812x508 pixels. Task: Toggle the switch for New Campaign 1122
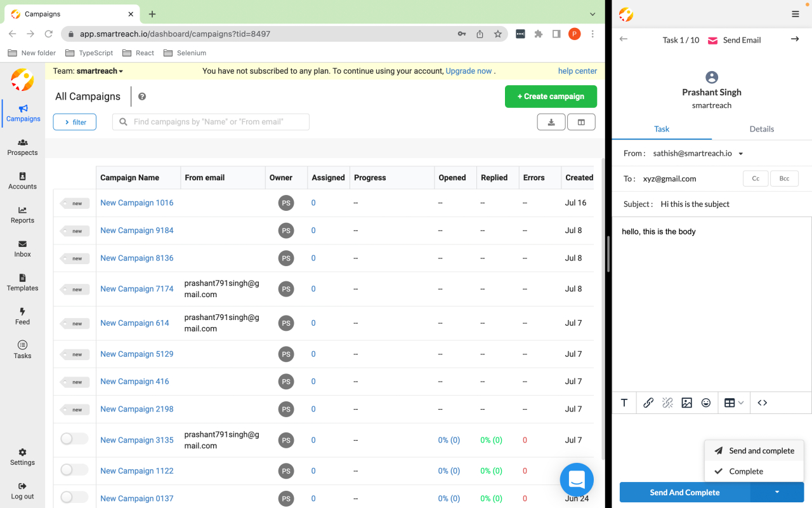tap(74, 470)
